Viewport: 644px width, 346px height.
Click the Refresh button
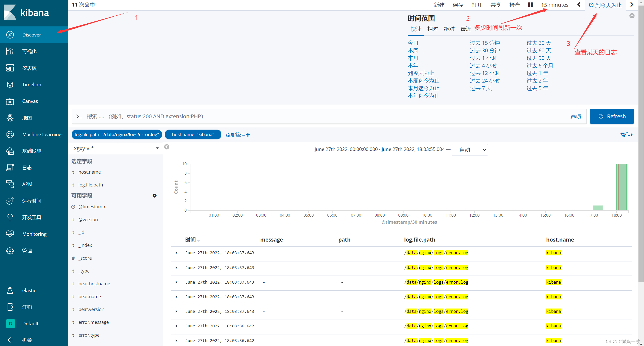[x=612, y=116]
